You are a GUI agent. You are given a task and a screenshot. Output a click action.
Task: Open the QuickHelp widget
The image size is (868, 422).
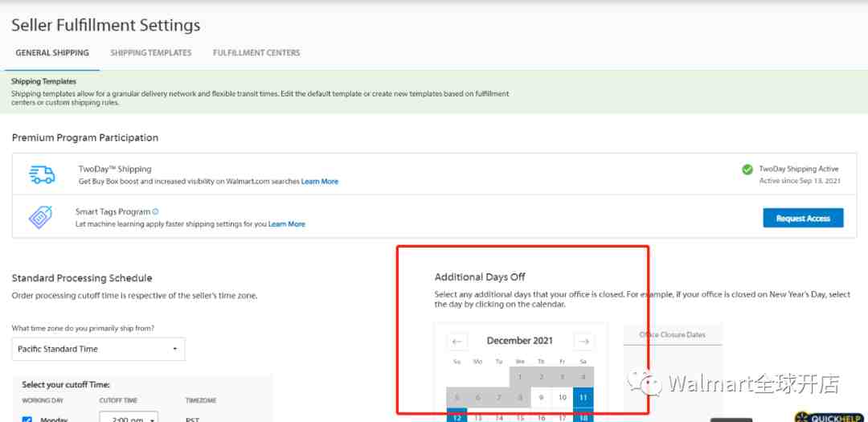[830, 417]
